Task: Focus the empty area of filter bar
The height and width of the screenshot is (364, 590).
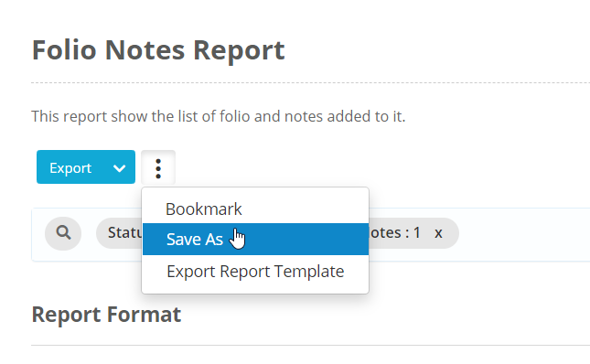Action: pyautogui.click(x=523, y=234)
